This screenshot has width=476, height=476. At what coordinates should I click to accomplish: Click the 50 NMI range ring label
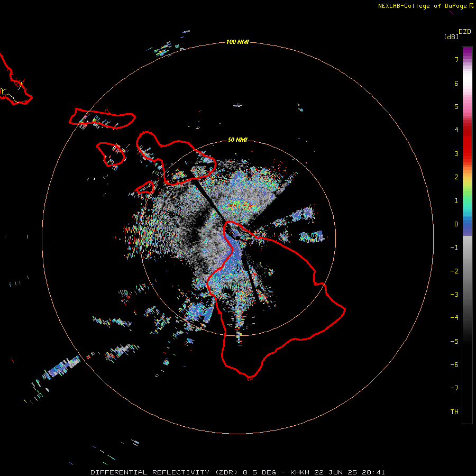(x=237, y=140)
